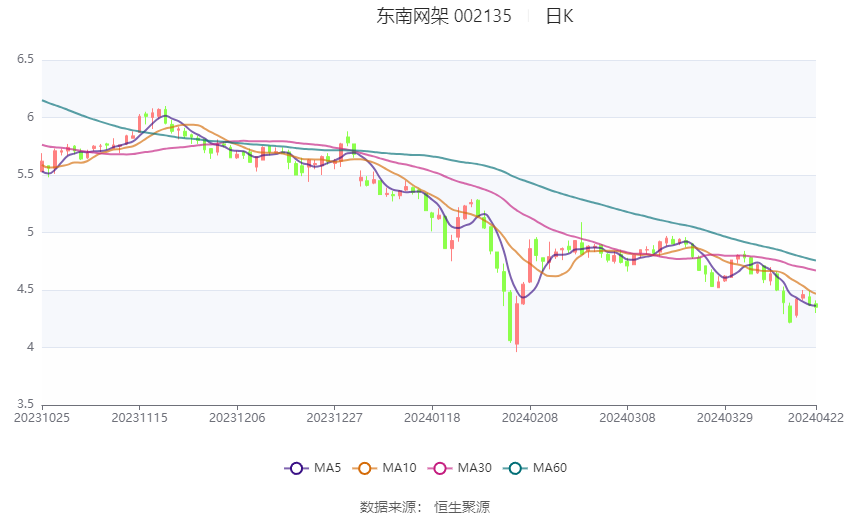Toggle the MA5 series label text
The image size is (850, 517).
[x=327, y=468]
